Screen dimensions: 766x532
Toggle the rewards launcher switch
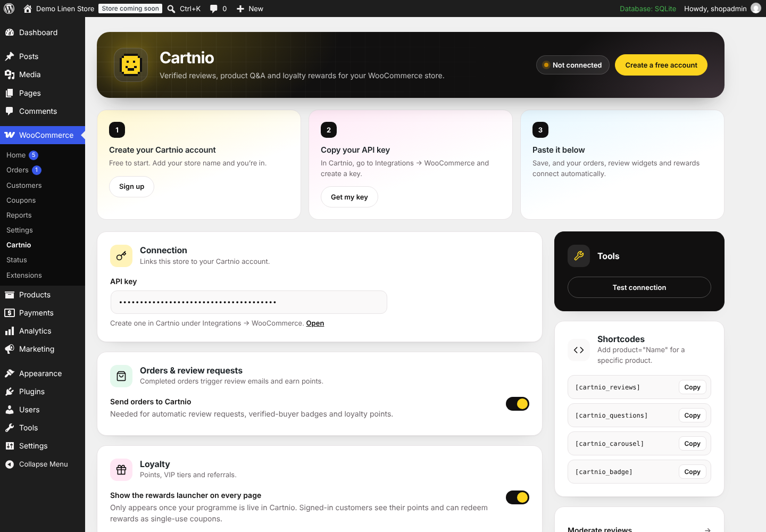click(518, 497)
